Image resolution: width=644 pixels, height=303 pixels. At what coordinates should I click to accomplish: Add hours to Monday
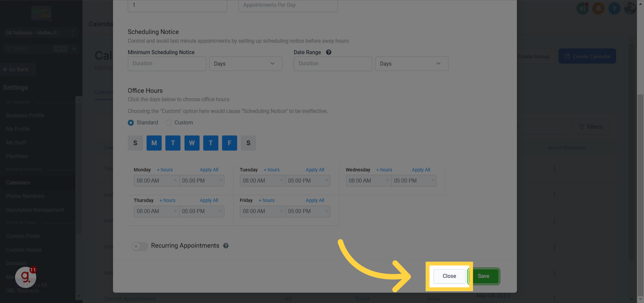click(165, 170)
